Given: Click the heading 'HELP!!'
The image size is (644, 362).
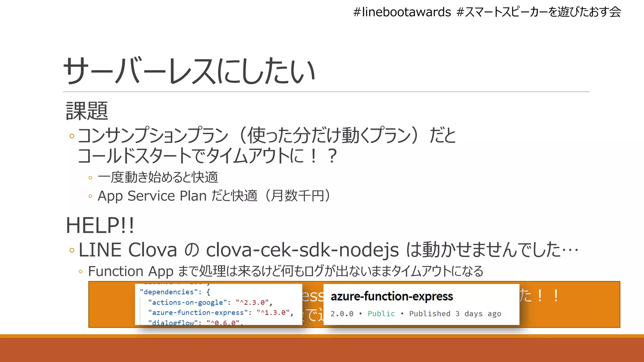Looking at the screenshot, I should pos(100,226).
